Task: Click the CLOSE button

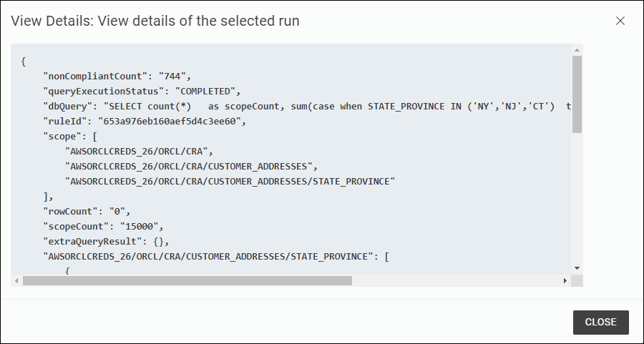Action: (601, 323)
